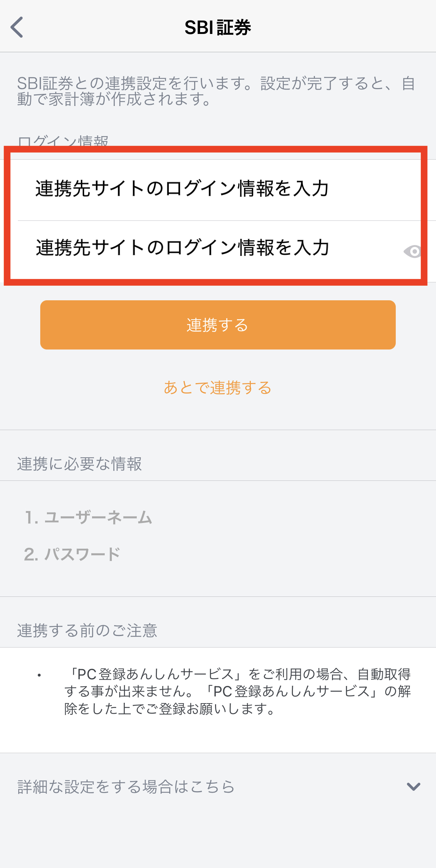
Task: Tap the 連携に必要な情報 section header
Action: [x=79, y=464]
